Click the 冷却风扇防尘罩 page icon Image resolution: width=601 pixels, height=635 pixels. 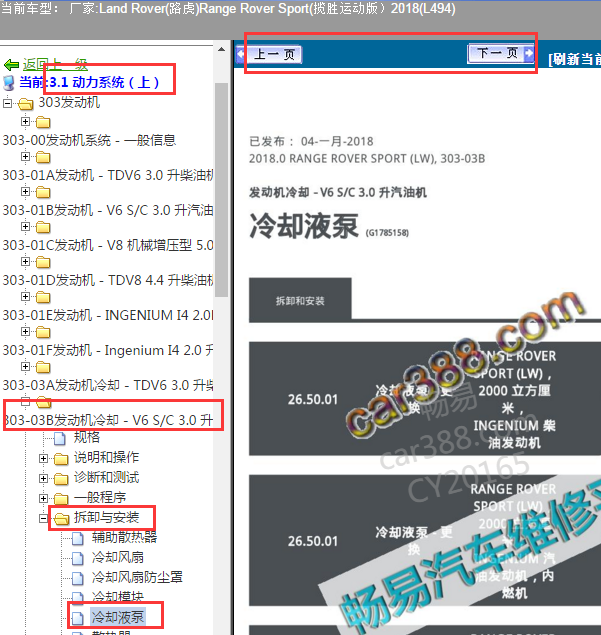(78, 578)
